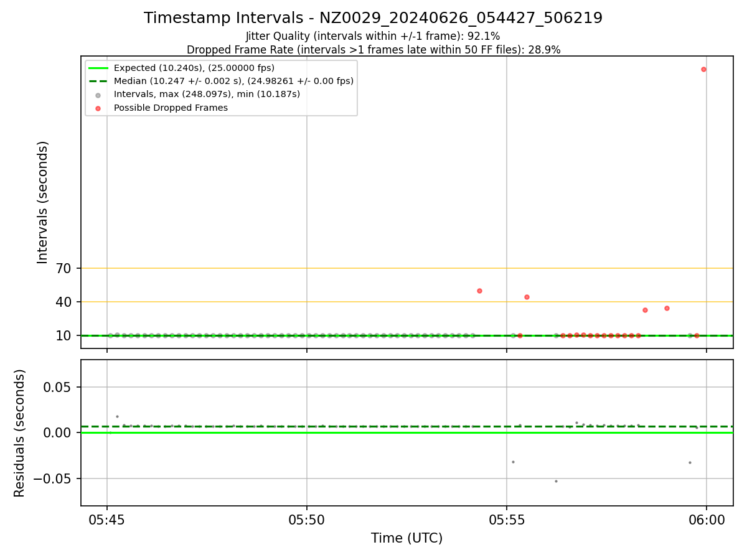Click the '40' y-axis tick label

[x=65, y=302]
